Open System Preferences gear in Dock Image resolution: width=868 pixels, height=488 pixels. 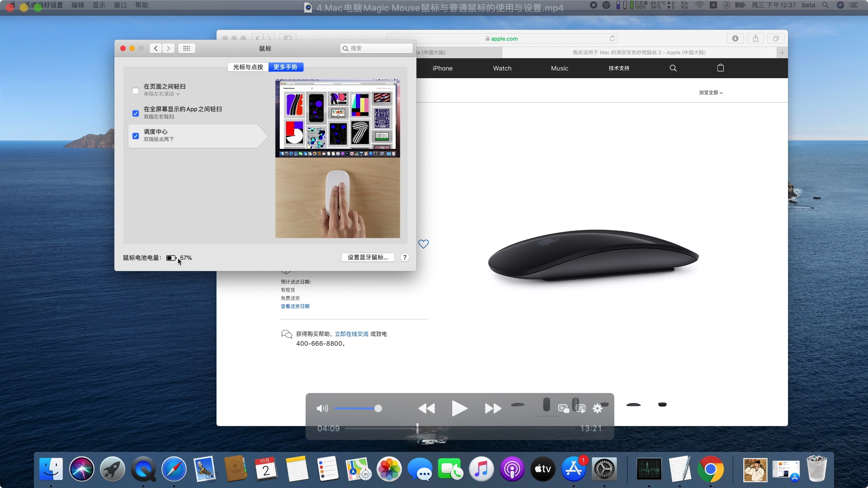(604, 469)
